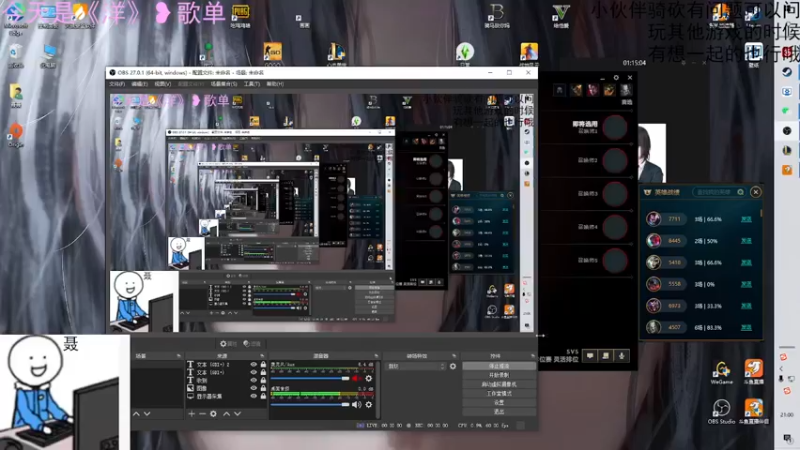Open League of Legends desktop shortcut
This screenshot has width=800, height=450.
(x=336, y=54)
